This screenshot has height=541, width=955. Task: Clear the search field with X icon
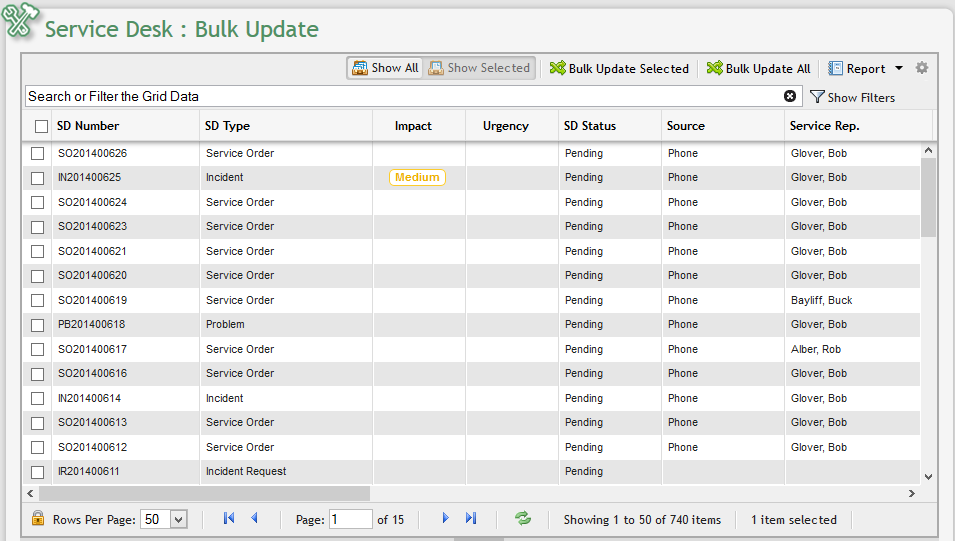point(790,96)
